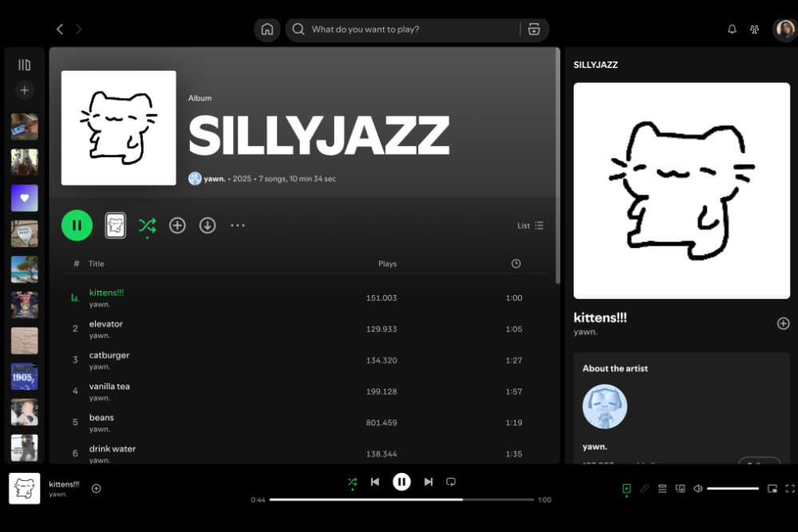Enter full screen mode
This screenshot has width=798, height=532.
pos(790,488)
